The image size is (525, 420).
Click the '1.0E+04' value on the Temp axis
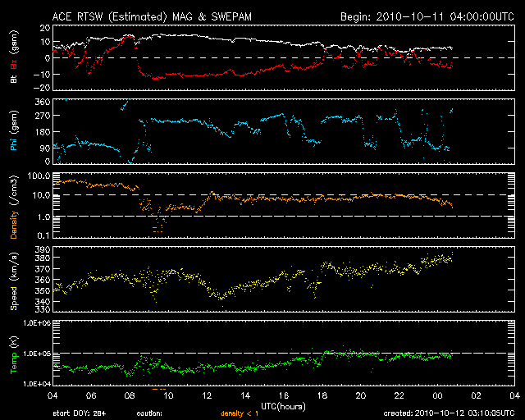36,384
